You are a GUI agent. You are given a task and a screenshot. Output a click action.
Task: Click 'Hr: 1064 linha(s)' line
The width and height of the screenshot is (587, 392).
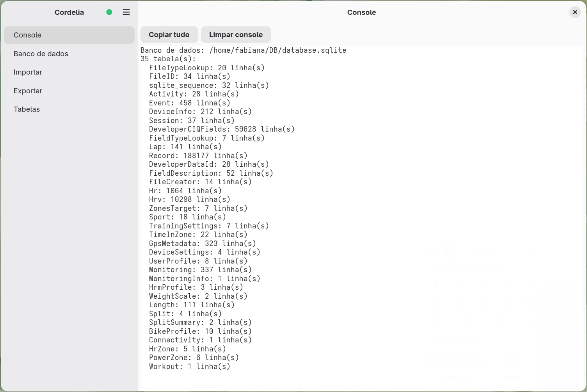pyautogui.click(x=185, y=191)
